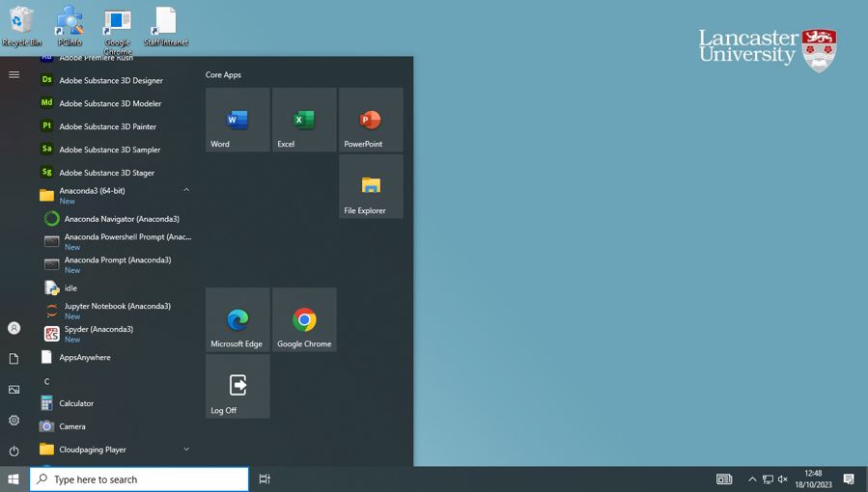Image resolution: width=868 pixels, height=492 pixels.
Task: Expand the Start menu hamburger navigation
Action: tap(14, 74)
